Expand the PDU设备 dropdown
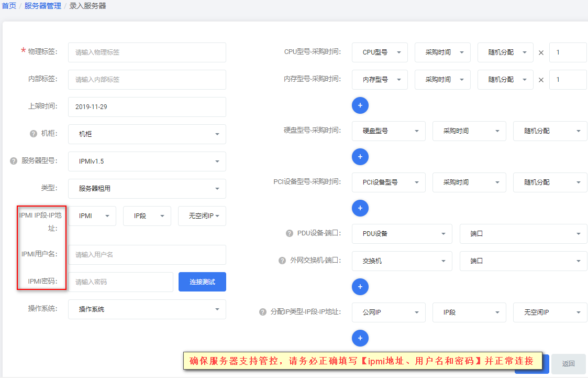 pyautogui.click(x=402, y=233)
